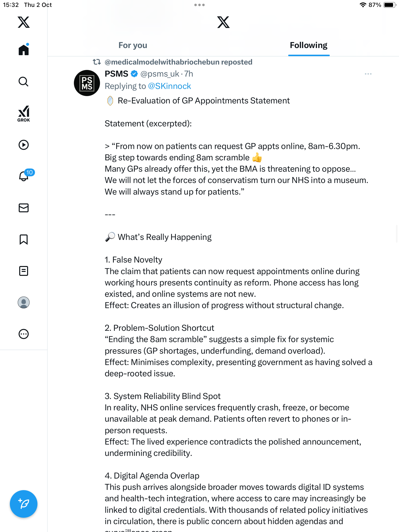Screen dimensions: 399x532
Task: Switch to the For you tab
Action: 133,45
